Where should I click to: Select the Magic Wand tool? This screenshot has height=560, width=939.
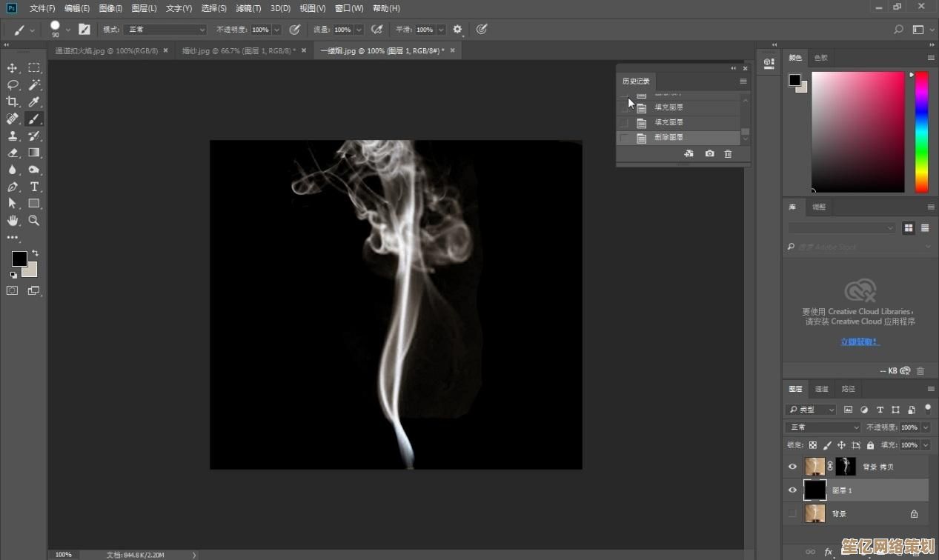click(x=34, y=85)
